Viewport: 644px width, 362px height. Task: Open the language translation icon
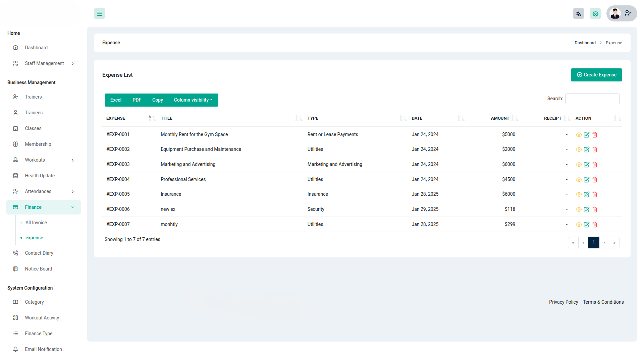(x=578, y=14)
